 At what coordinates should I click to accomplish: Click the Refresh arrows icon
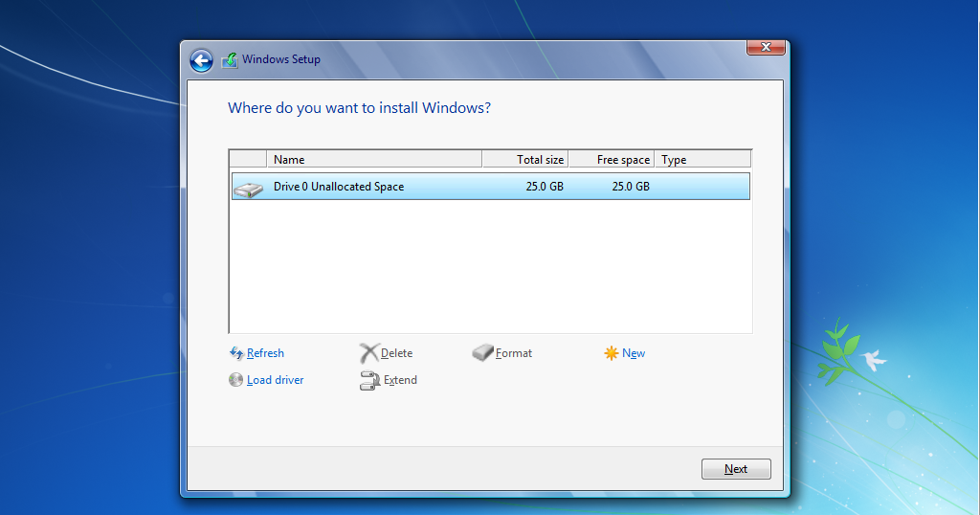pyautogui.click(x=236, y=353)
